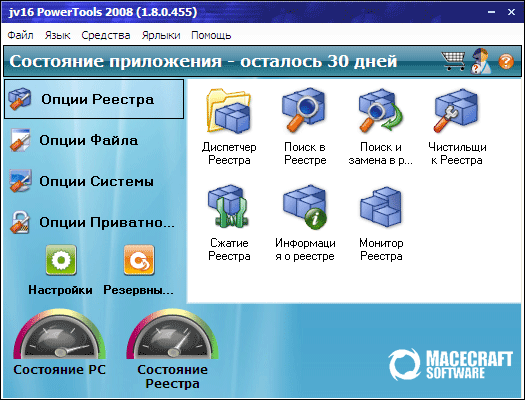
Task: Launch the Монитор Реестра cubes icon
Action: point(381,206)
